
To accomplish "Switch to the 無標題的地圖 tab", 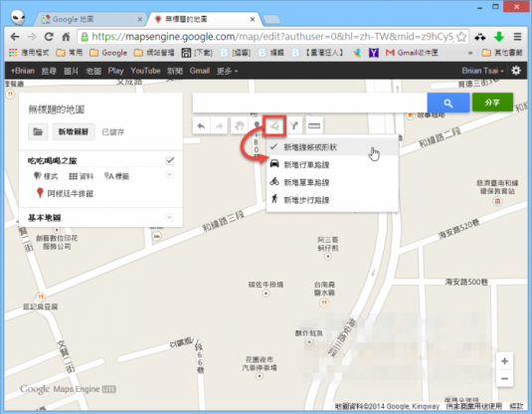I will [204, 19].
